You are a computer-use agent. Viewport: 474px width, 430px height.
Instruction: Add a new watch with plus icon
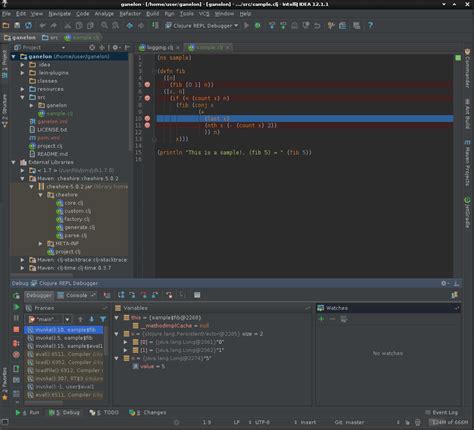click(x=321, y=319)
